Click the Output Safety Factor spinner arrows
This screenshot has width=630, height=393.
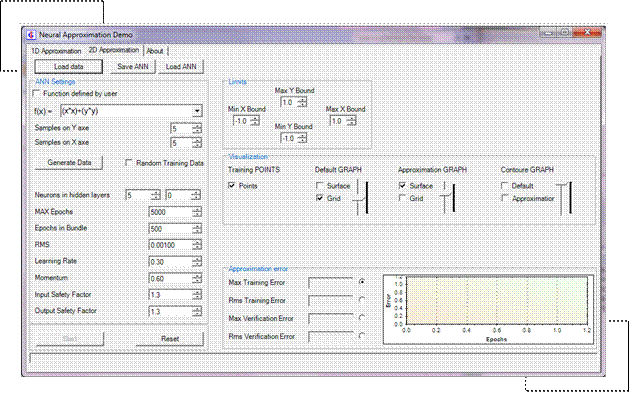click(197, 311)
